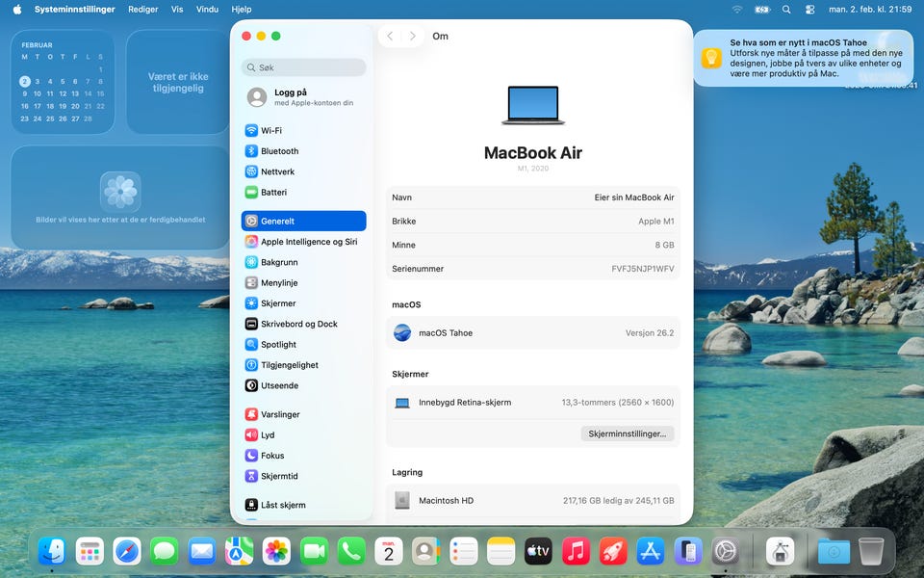Image resolution: width=924 pixels, height=578 pixels.
Task: Select Apple Intelligence og Siri
Action: [x=308, y=242]
